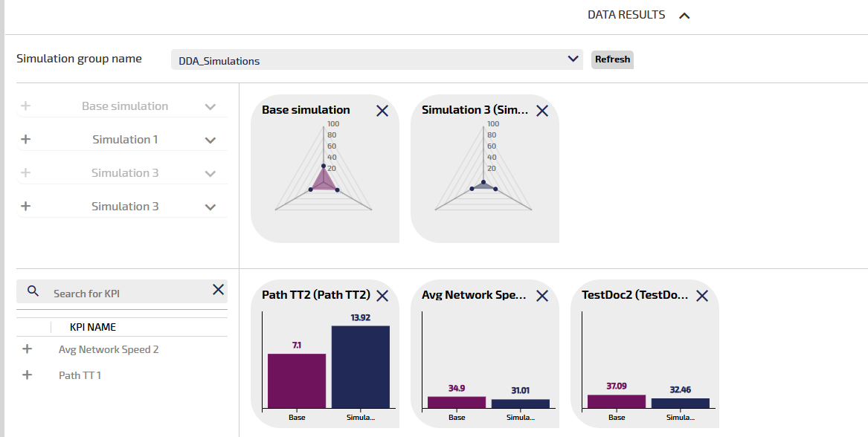
Task: Click the KPI NAME column header
Action: pos(93,327)
